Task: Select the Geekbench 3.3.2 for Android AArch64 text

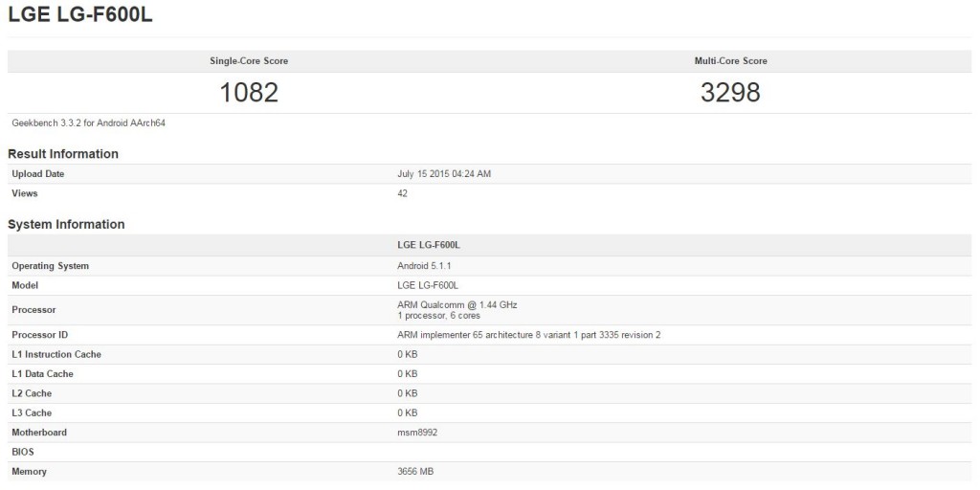Action: coord(88,123)
